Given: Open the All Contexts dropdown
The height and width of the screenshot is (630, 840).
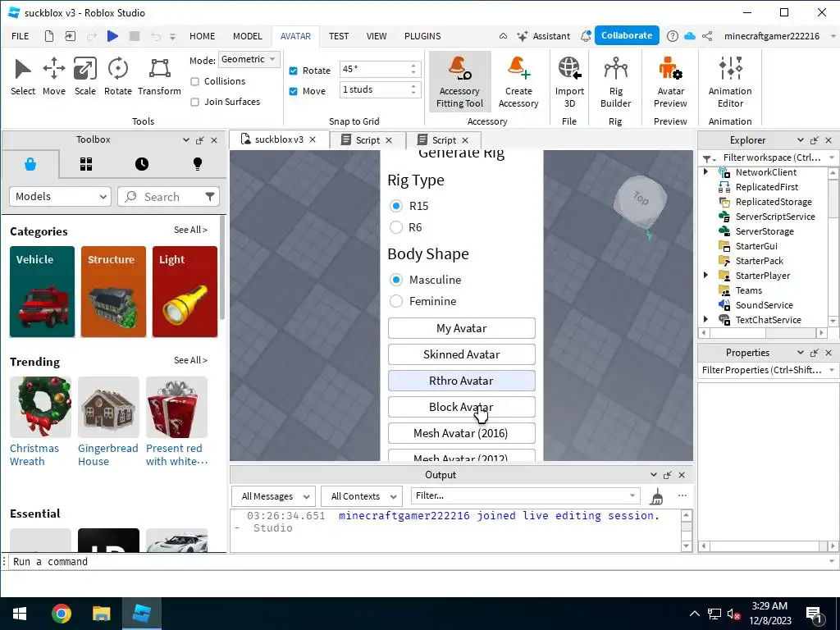Looking at the screenshot, I should click(362, 496).
